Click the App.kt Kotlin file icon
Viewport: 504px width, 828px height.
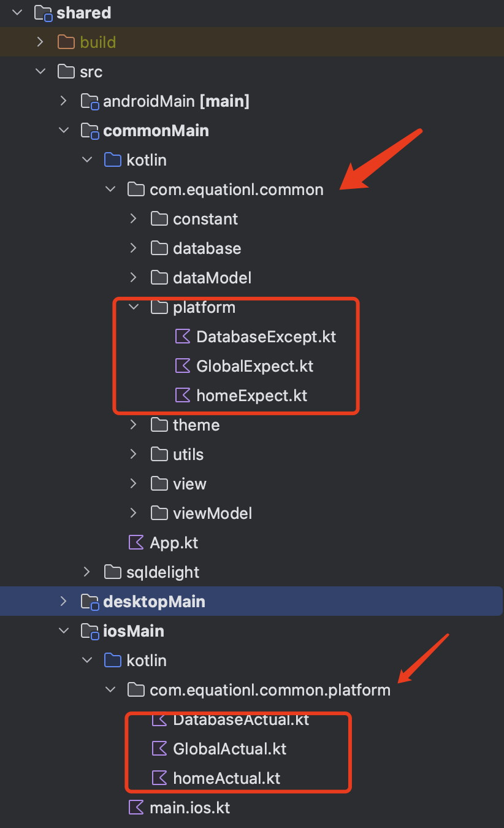click(x=136, y=543)
